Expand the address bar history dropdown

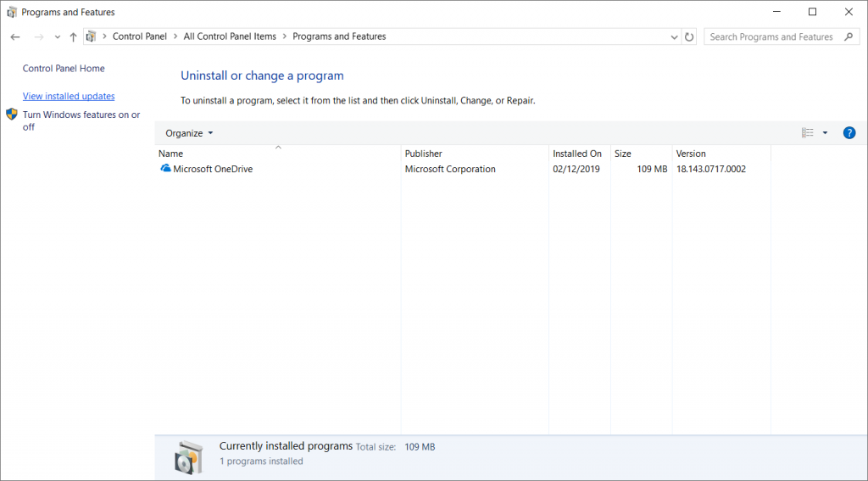pyautogui.click(x=674, y=37)
